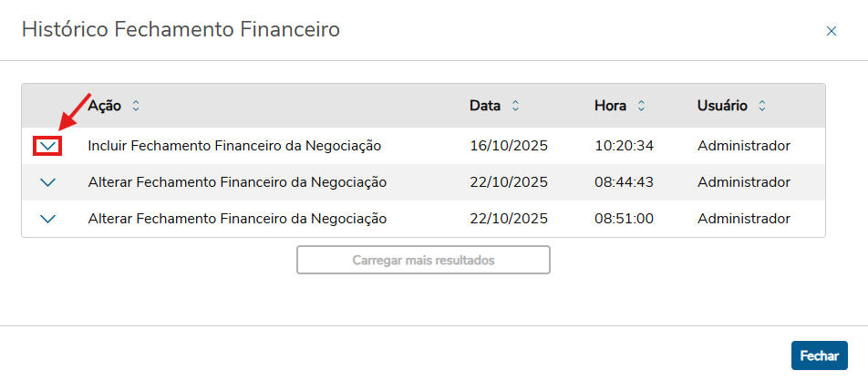Image resolution: width=868 pixels, height=381 pixels.
Task: Select the Alterar Fechamento entry from 08:44:43
Action: pos(237,182)
